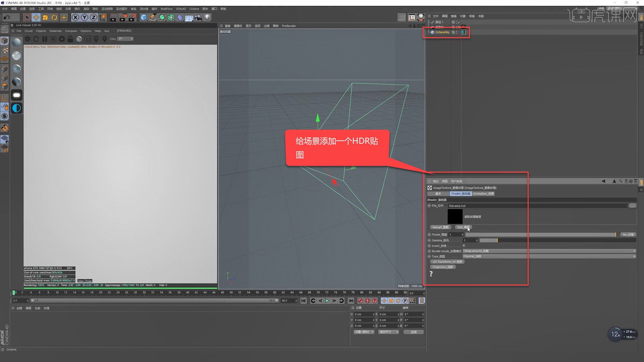Restart render in Live Viewer
Screen dimensions: 644x362
36,39
